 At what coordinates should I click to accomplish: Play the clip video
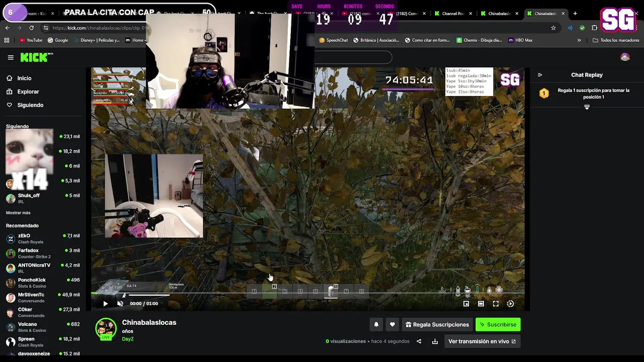[105, 304]
